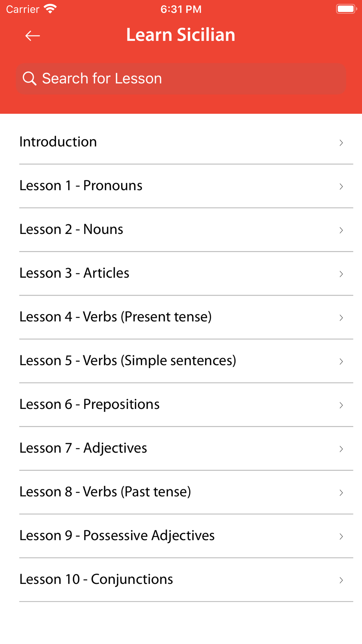Tap chevron beside Lesson 8 Past tense
This screenshot has height=644, width=362.
click(341, 493)
